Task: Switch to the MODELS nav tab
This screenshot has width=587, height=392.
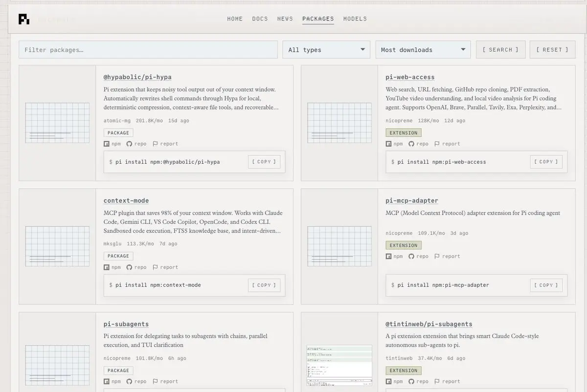Action: coord(355,19)
